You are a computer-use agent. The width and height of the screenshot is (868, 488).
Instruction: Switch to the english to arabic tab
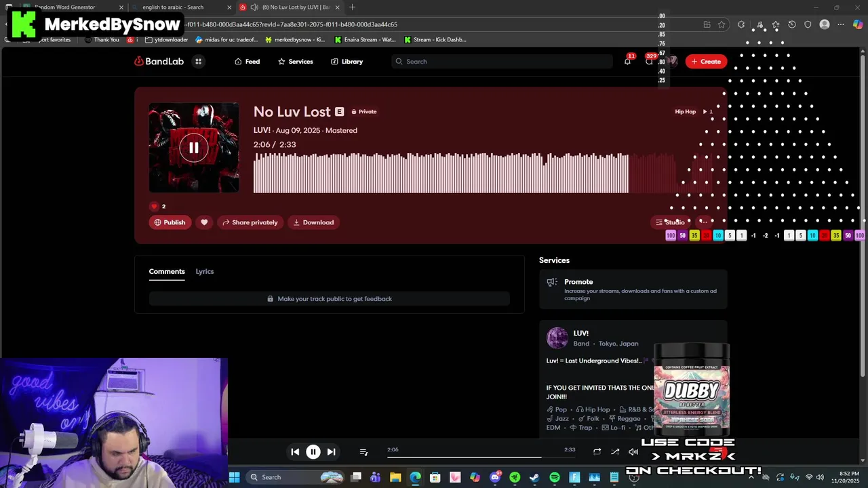[182, 7]
